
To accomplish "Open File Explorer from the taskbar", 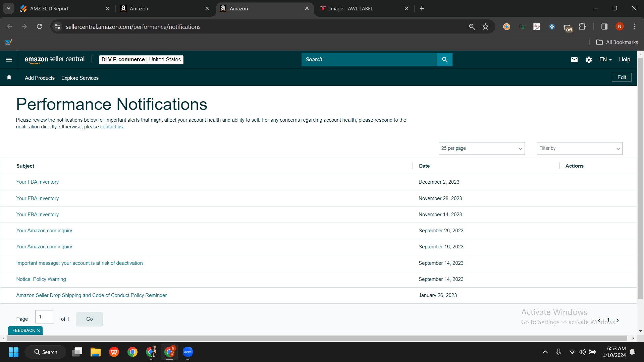I will click(x=96, y=352).
